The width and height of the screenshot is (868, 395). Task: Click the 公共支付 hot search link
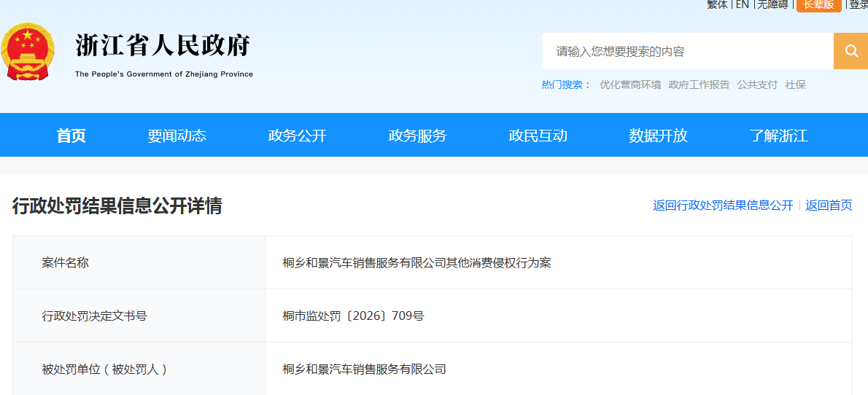point(757,85)
